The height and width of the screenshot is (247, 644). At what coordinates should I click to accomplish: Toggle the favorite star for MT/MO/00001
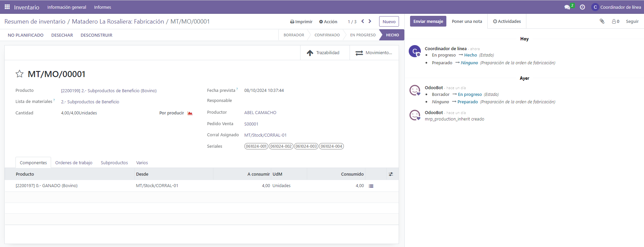[19, 74]
